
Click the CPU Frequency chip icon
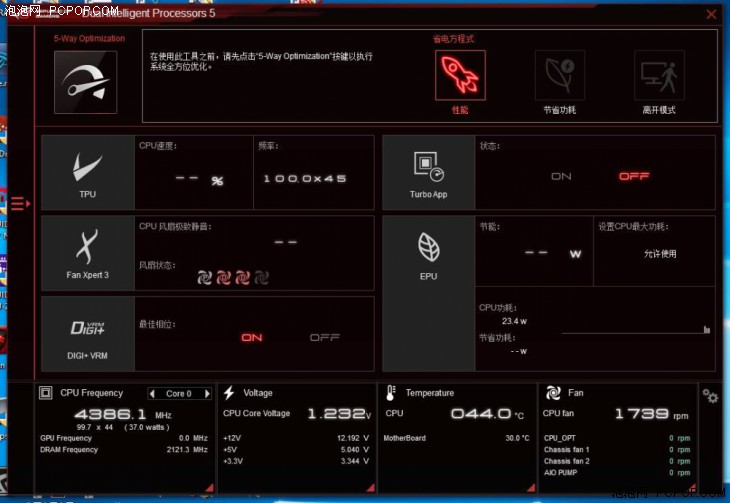point(46,393)
